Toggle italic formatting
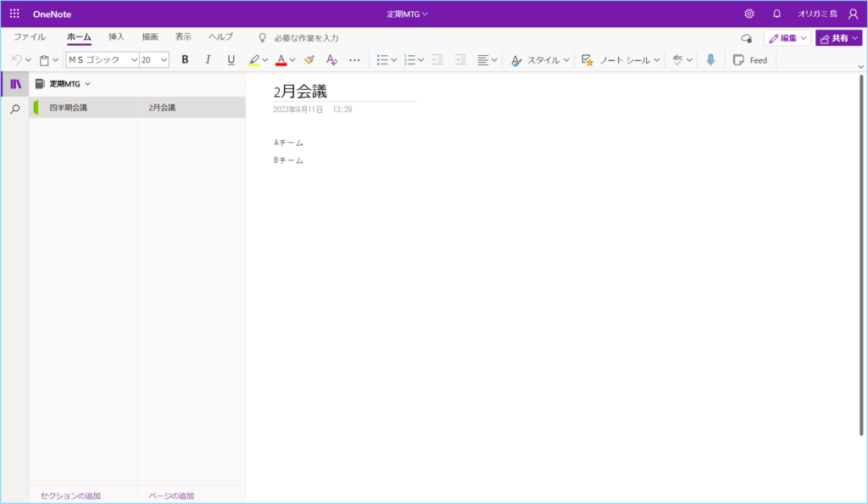Image resolution: width=868 pixels, height=504 pixels. click(208, 60)
